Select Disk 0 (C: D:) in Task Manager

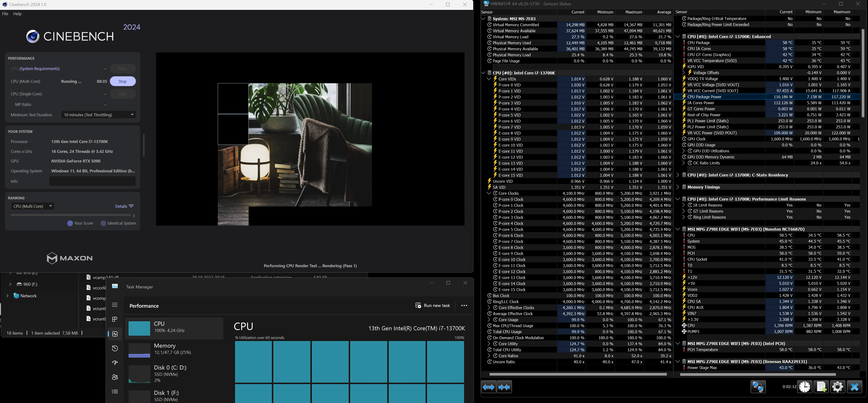[174, 374]
